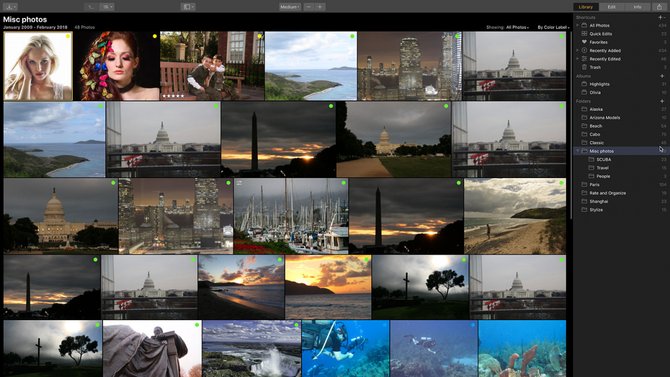This screenshot has width=670, height=377.
Task: Add a new album with plus icon
Action: pyautogui.click(x=661, y=76)
